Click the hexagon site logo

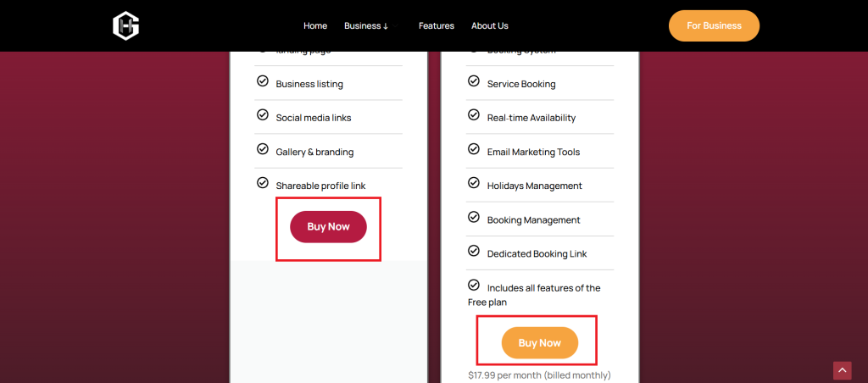125,25
